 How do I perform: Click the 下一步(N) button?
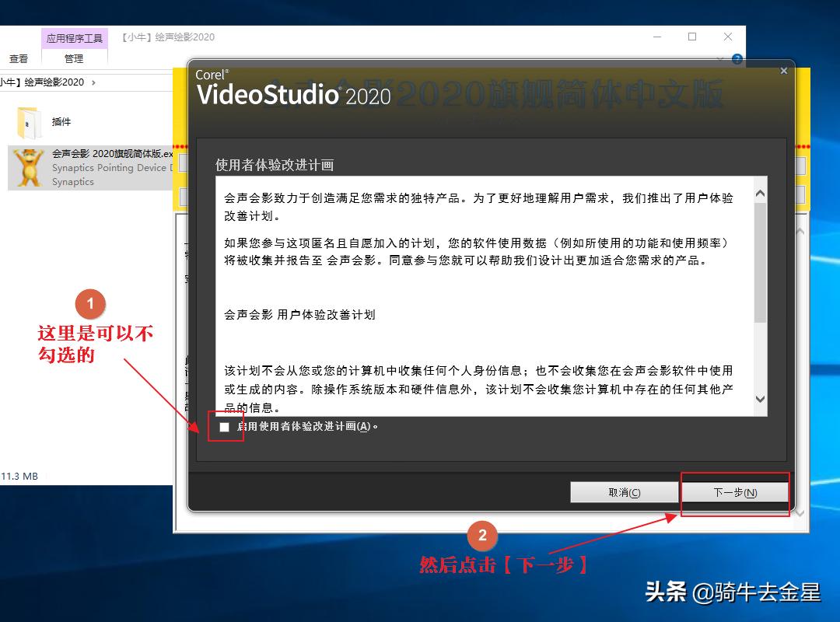[735, 492]
